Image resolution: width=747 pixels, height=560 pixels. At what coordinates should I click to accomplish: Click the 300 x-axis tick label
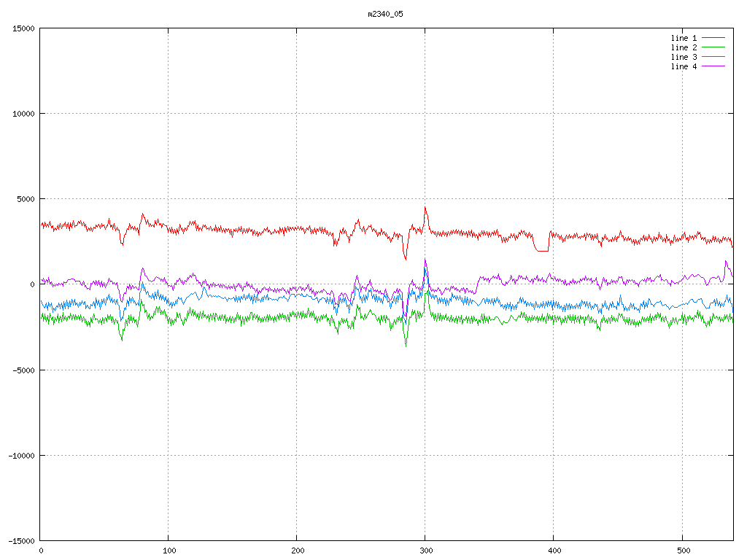pyautogui.click(x=425, y=551)
